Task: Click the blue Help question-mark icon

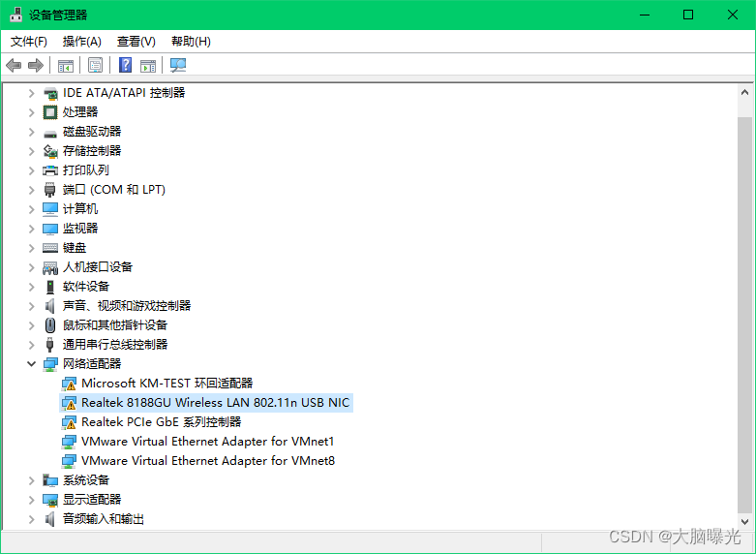Action: (x=126, y=65)
